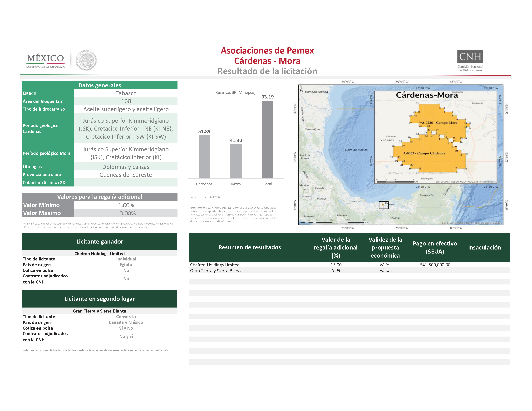This screenshot has height=411, width=532.
Task: Click the Mexican coat of arms seal
Action: [86, 60]
